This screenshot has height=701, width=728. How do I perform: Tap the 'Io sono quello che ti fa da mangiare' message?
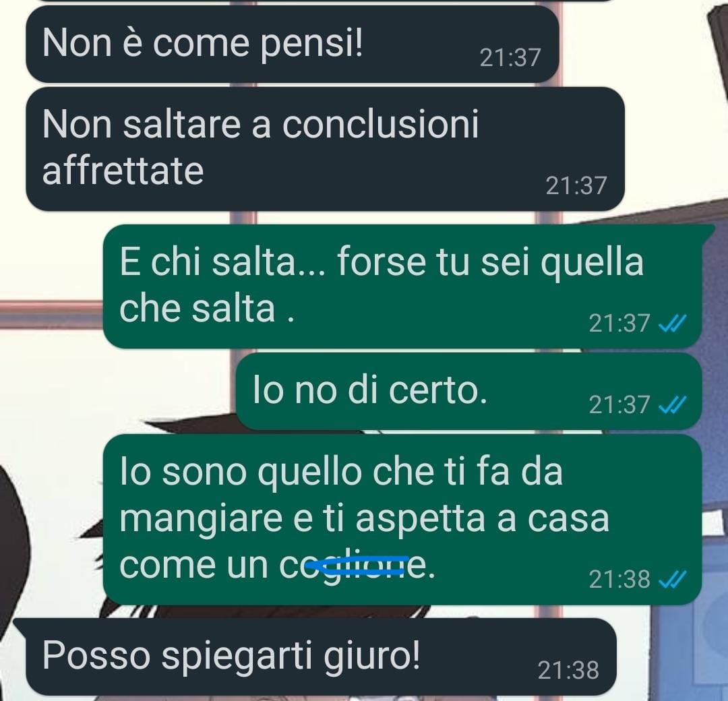tap(402, 519)
